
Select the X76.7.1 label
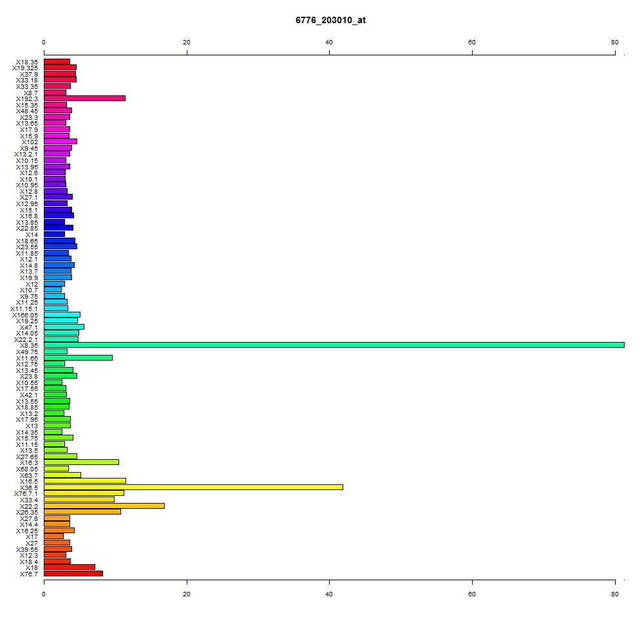click(26, 494)
